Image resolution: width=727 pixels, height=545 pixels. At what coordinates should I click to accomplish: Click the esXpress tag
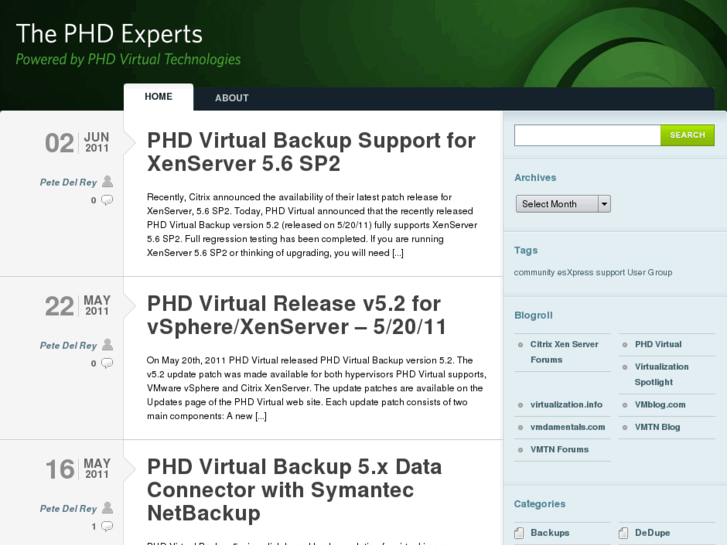coord(575,272)
